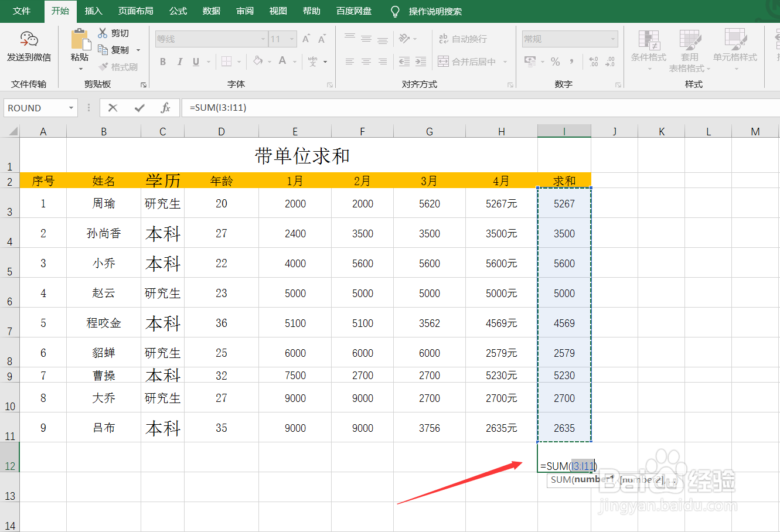This screenshot has height=532, width=780.
Task: Open the 对齐方式 alignment dialog launcher
Action: 510,85
